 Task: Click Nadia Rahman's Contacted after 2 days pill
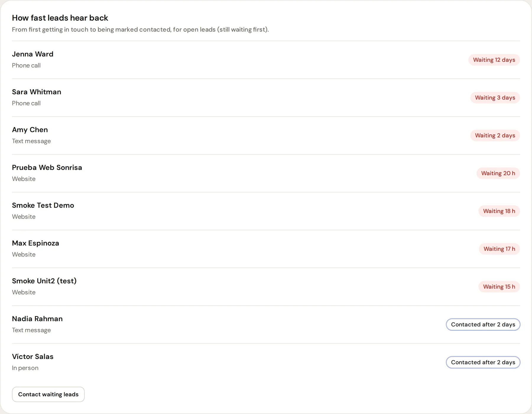[483, 324]
